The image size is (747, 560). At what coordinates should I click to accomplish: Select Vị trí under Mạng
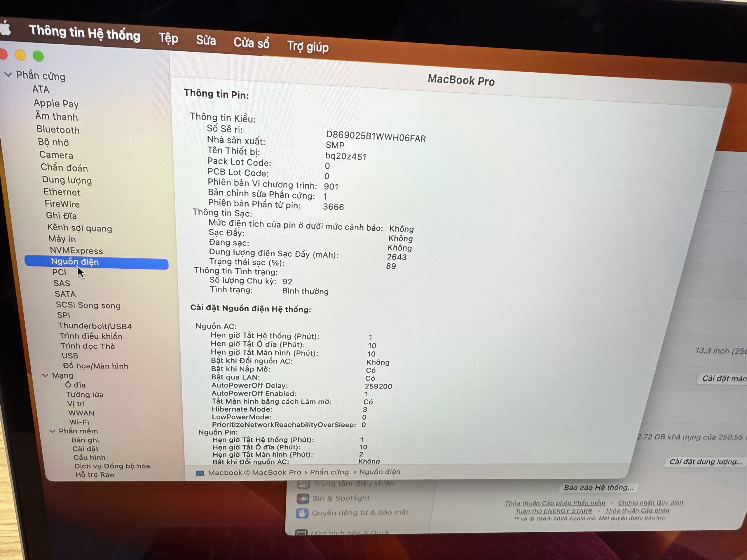coord(76,404)
